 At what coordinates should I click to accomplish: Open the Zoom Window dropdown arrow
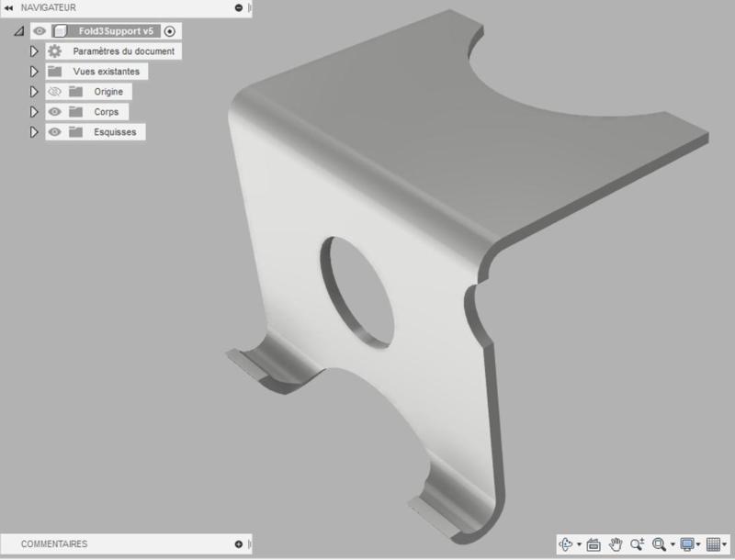673,544
